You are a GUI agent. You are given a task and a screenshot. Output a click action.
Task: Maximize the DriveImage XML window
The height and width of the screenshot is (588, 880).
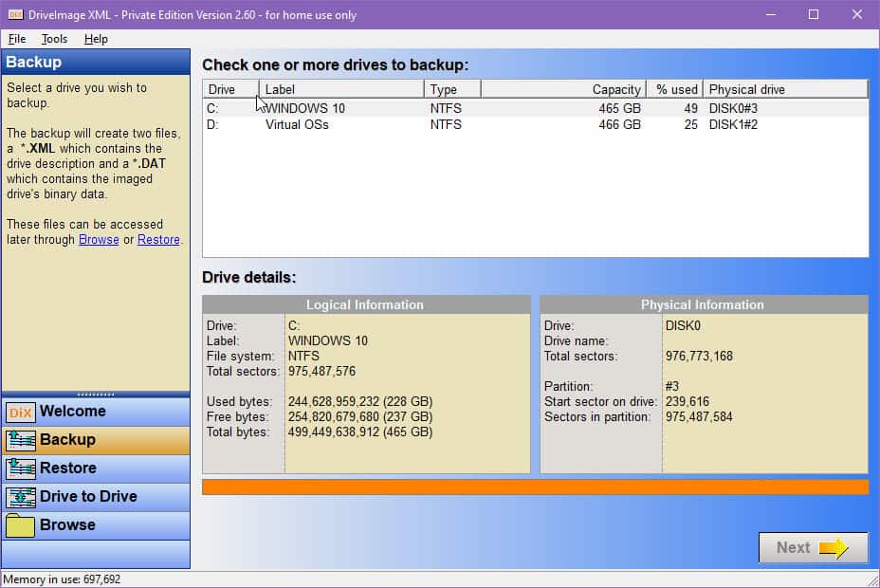(814, 14)
